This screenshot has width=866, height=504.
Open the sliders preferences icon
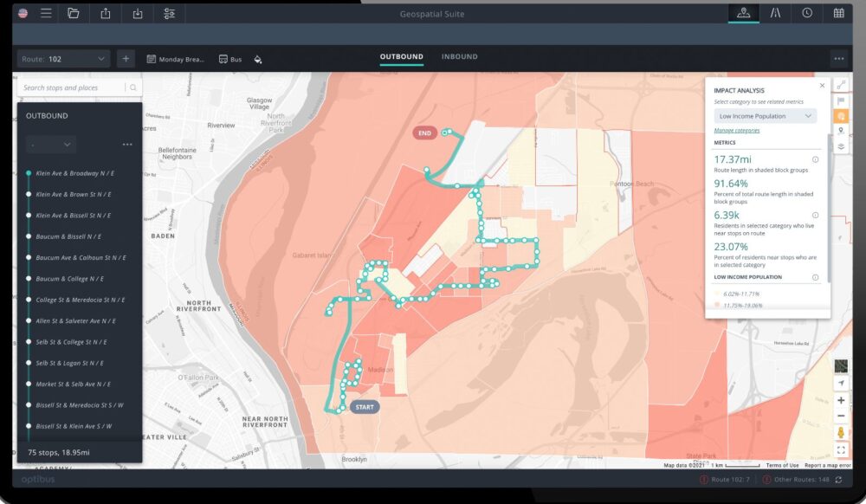pyautogui.click(x=169, y=13)
